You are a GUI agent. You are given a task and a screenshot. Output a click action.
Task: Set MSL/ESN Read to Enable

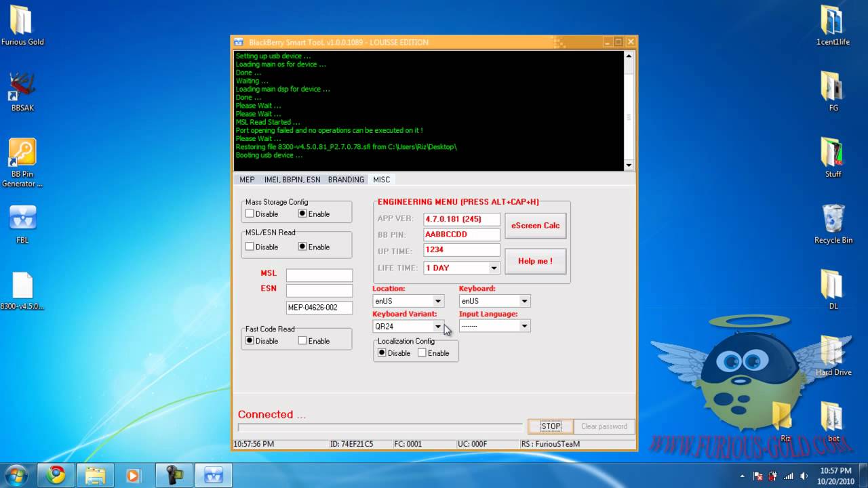pos(302,247)
